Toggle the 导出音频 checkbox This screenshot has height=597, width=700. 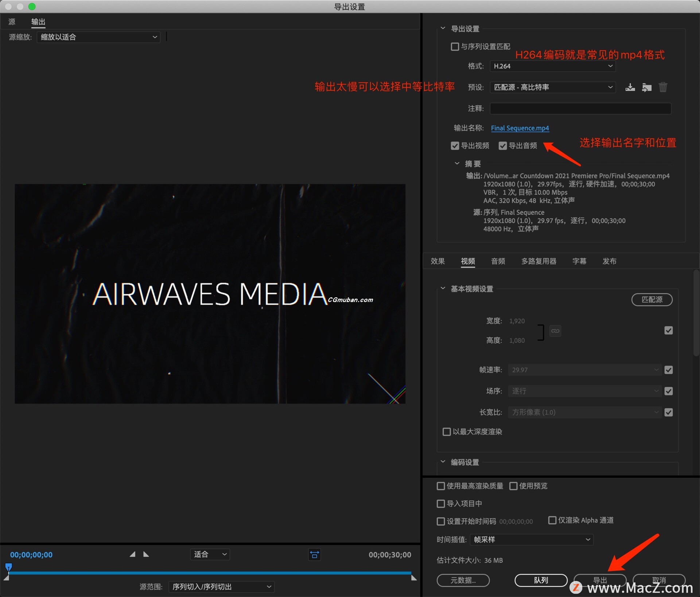[x=503, y=146]
